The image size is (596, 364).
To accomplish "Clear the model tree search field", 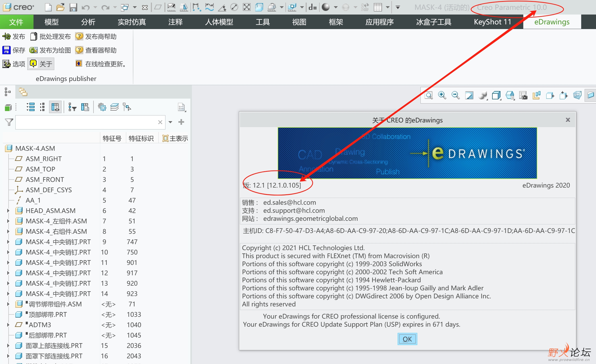I will [x=160, y=122].
